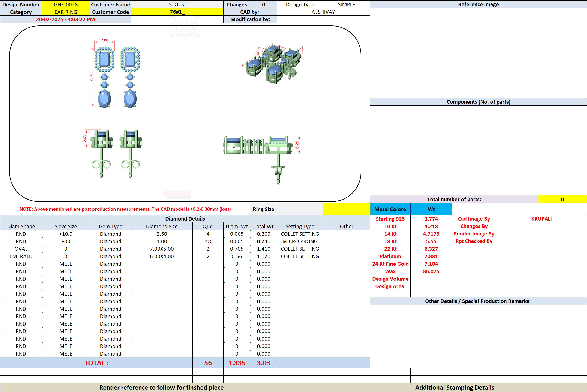Click the yellow Total number of parts value
Viewport: 587px width, 392px height.
562,199
